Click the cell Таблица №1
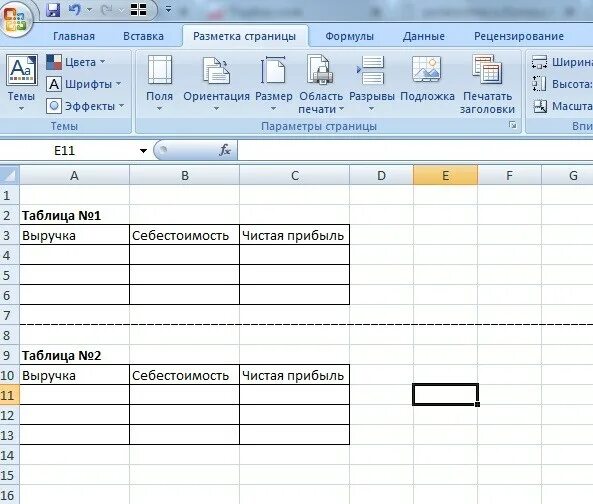593x504 pixels. [75, 215]
